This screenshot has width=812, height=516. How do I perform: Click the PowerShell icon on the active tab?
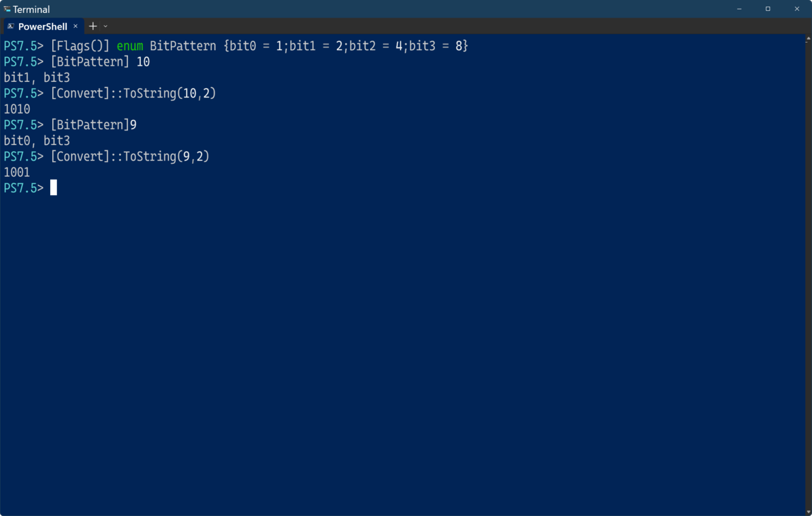9,26
